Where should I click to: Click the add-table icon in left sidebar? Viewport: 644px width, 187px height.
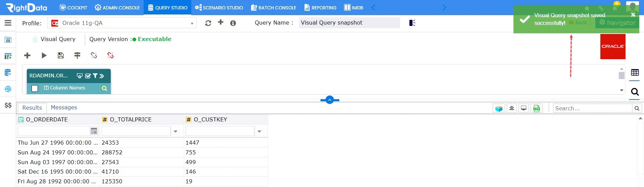tap(8, 56)
